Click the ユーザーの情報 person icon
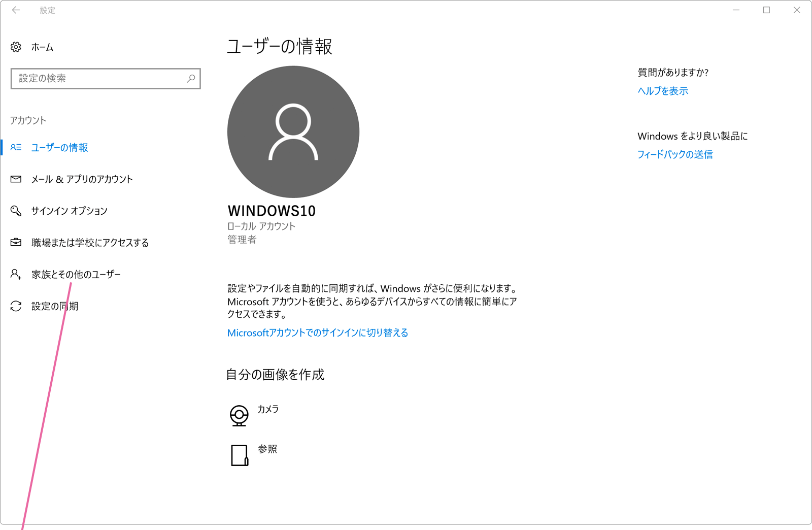The width and height of the screenshot is (812, 530). [16, 147]
